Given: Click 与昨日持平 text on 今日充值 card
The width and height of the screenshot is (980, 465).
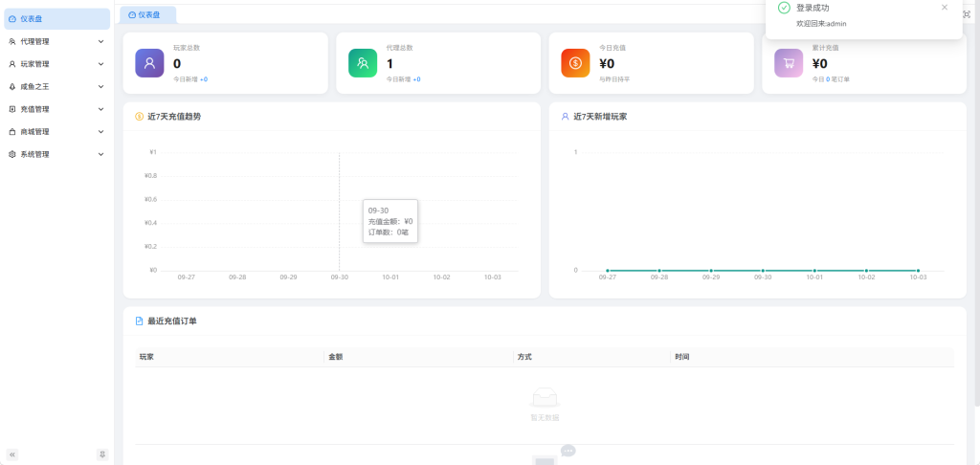Looking at the screenshot, I should tap(612, 79).
